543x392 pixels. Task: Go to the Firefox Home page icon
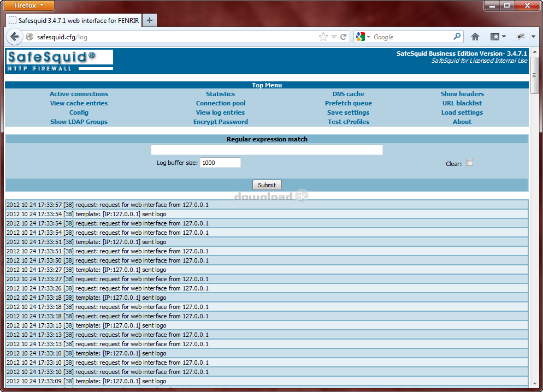pyautogui.click(x=475, y=37)
